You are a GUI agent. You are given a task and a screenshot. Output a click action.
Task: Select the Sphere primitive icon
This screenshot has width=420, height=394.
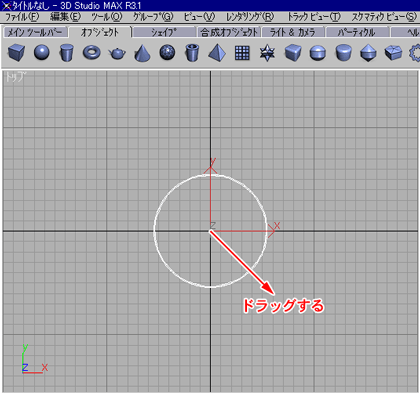pos(42,53)
